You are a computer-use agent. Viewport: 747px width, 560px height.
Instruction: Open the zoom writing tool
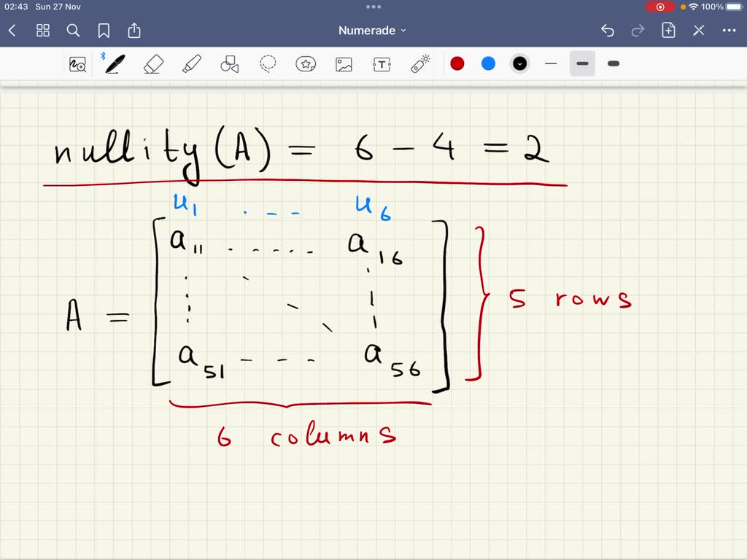(78, 63)
